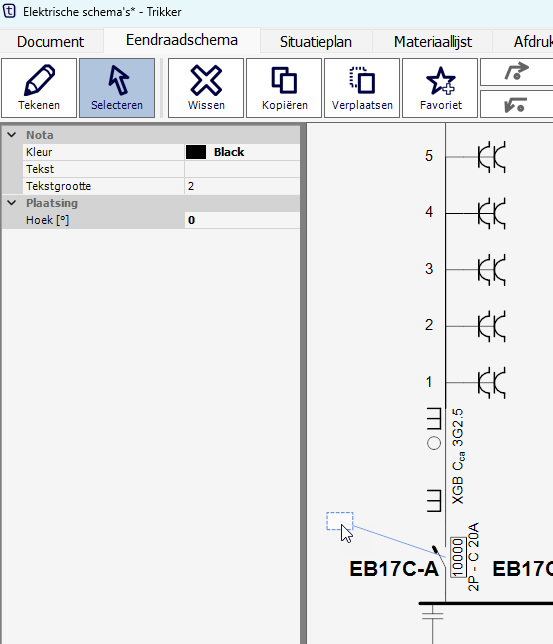This screenshot has width=553, height=644.
Task: Select the circle symbol on the vertical line
Action: [434, 443]
